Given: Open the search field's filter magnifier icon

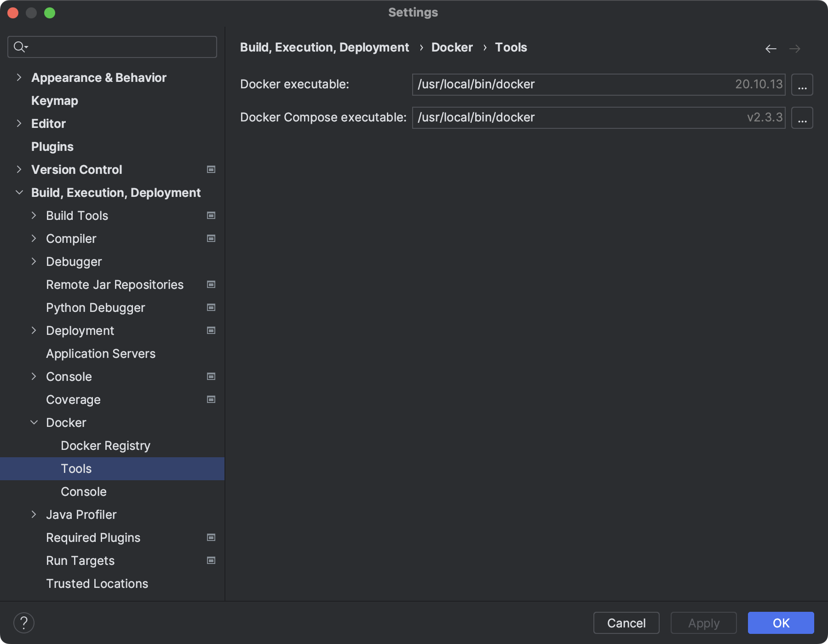Looking at the screenshot, I should click(x=20, y=46).
